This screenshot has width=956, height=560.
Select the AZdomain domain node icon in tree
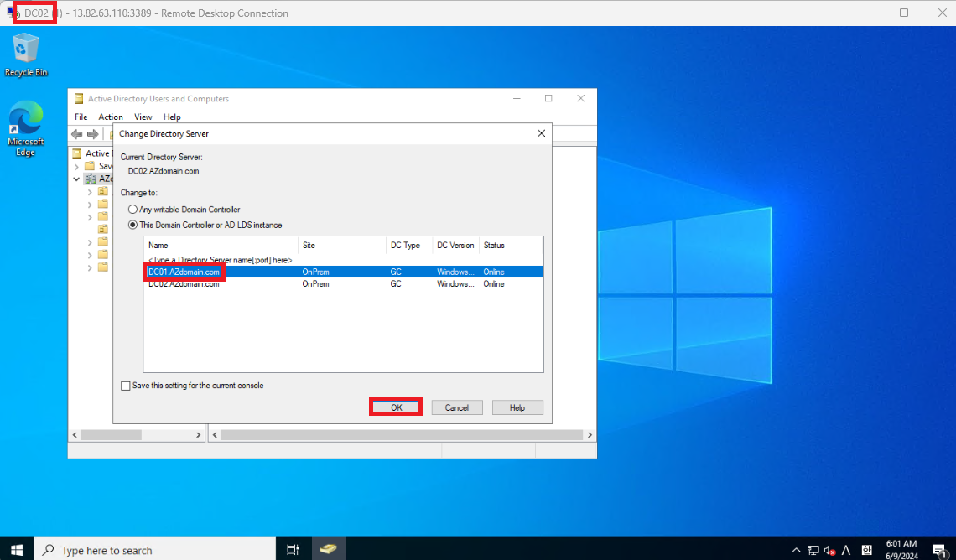pos(91,179)
